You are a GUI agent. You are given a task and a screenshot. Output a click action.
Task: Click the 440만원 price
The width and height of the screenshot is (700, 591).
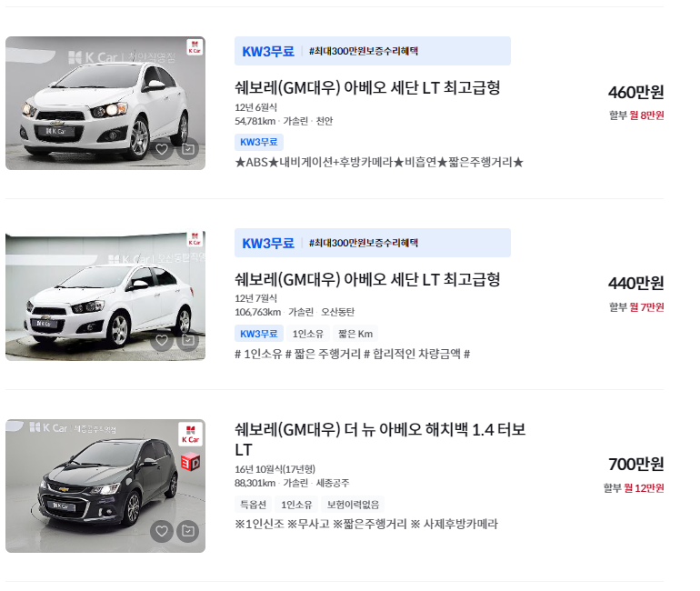[635, 284]
